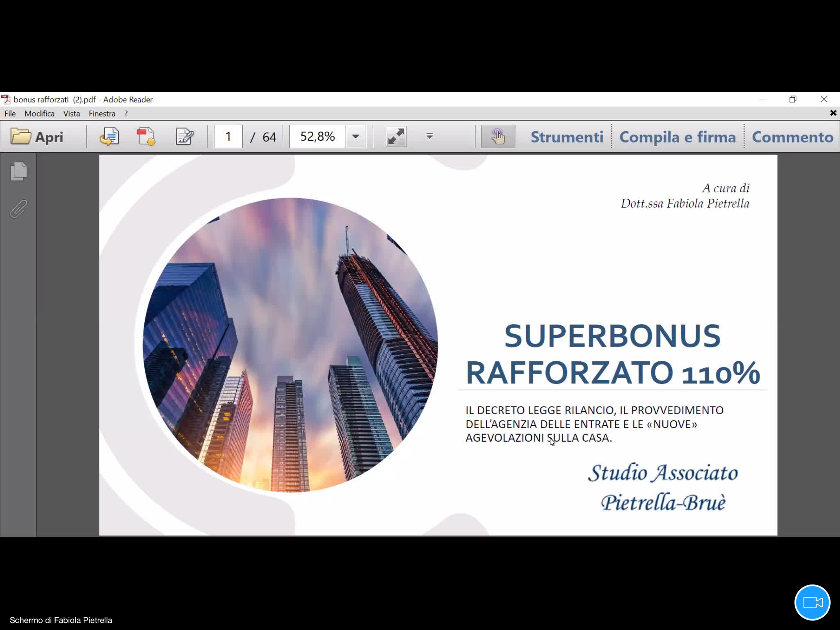Click the page number field

click(x=228, y=136)
